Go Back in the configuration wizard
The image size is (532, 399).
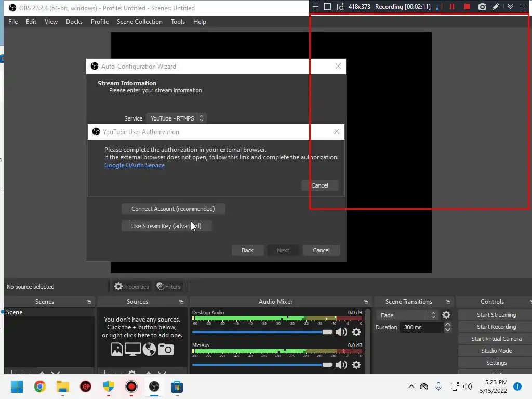pyautogui.click(x=247, y=250)
